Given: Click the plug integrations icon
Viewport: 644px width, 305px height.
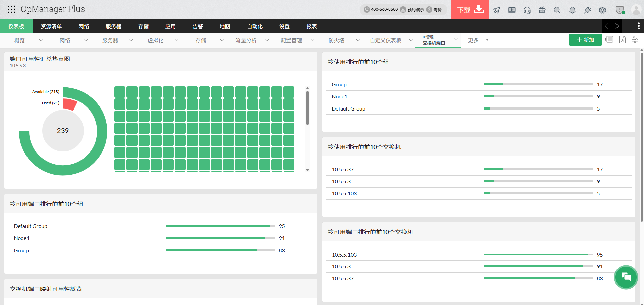Looking at the screenshot, I should click(587, 10).
